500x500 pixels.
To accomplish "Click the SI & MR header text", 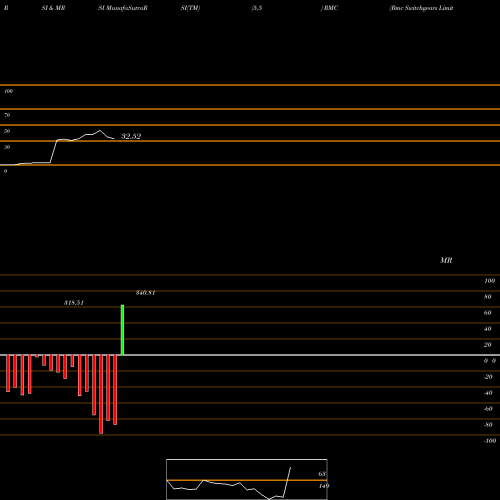I will tap(53, 8).
